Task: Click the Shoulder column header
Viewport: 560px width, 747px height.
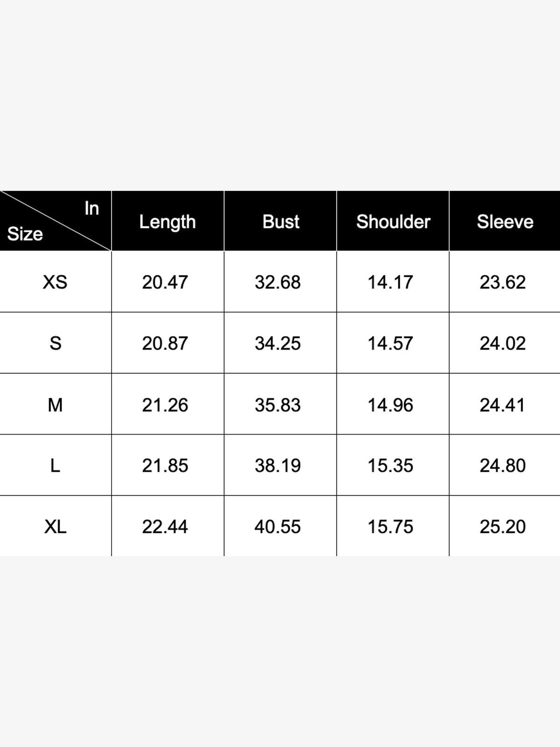Action: 393,222
